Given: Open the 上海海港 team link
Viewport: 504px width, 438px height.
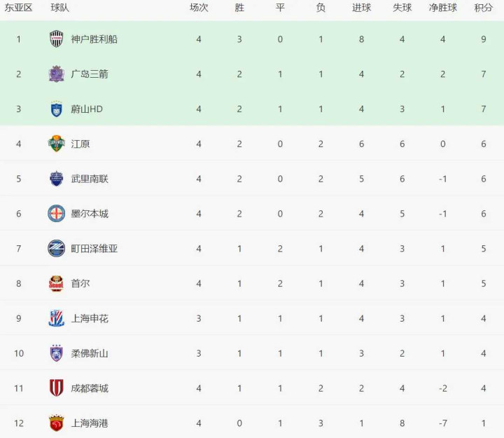Looking at the screenshot, I should pyautogui.click(x=90, y=423).
